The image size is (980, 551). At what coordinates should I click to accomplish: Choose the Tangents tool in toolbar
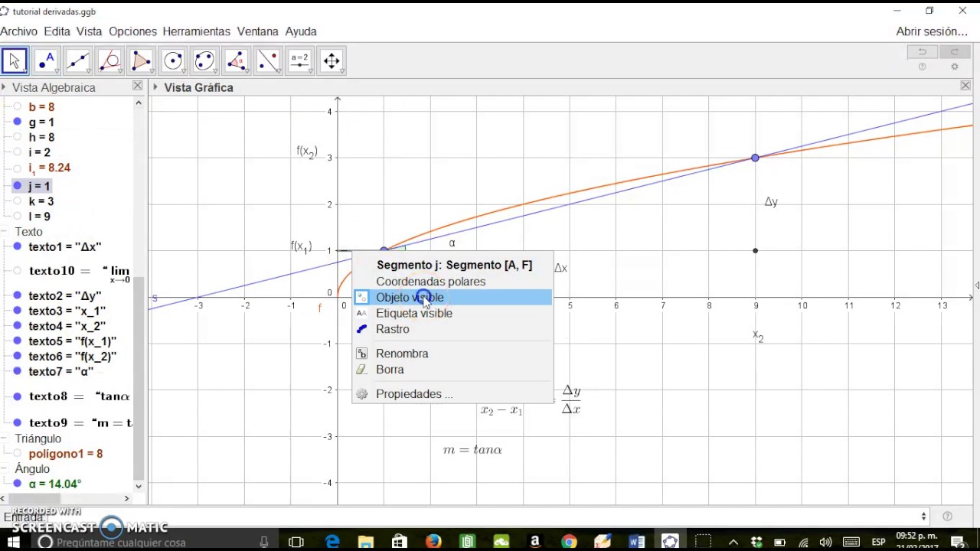tap(109, 61)
